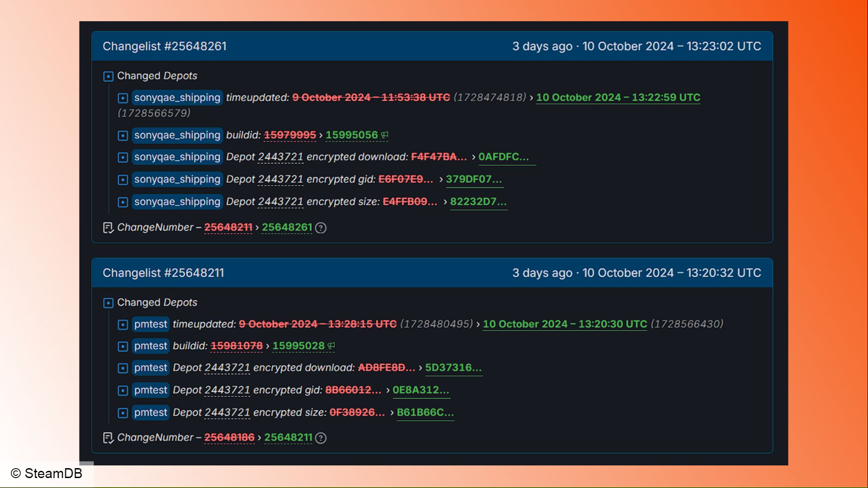Click the icon beside sonyqae_shipping encrypted gid
This screenshot has height=488, width=868.
(122, 180)
